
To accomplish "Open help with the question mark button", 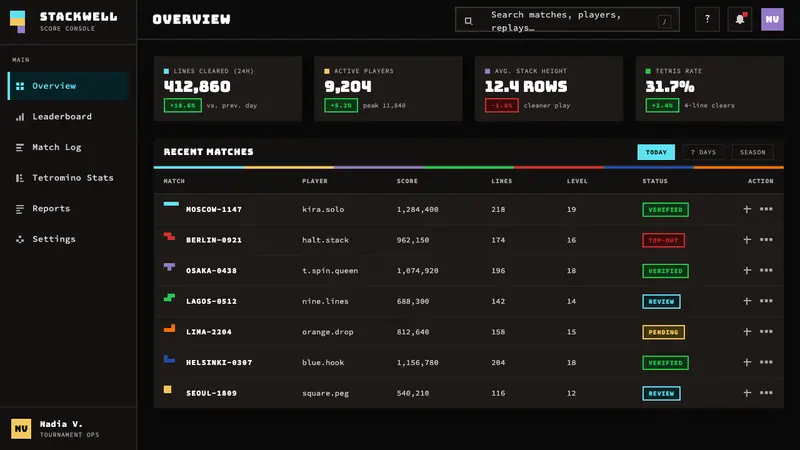I will tap(707, 19).
